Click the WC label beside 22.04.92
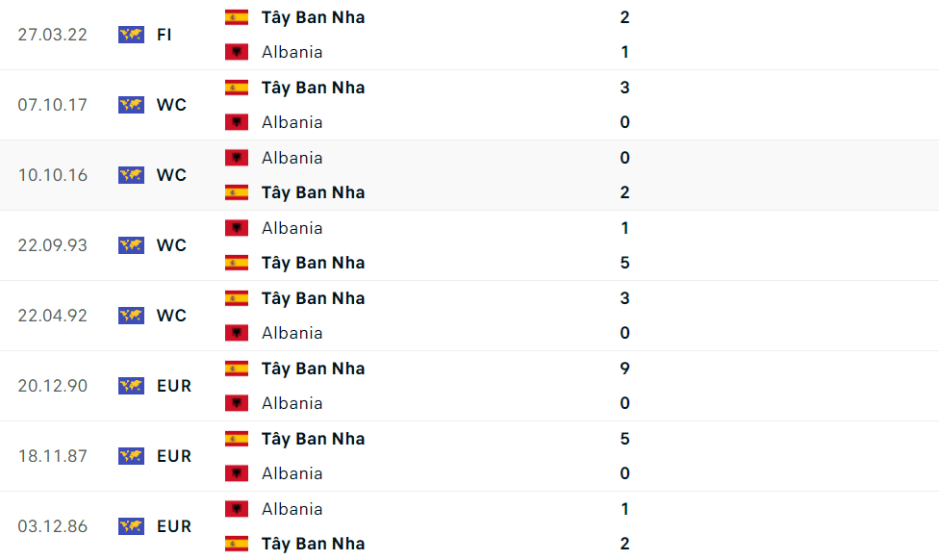The width and height of the screenshot is (939, 560). (171, 316)
